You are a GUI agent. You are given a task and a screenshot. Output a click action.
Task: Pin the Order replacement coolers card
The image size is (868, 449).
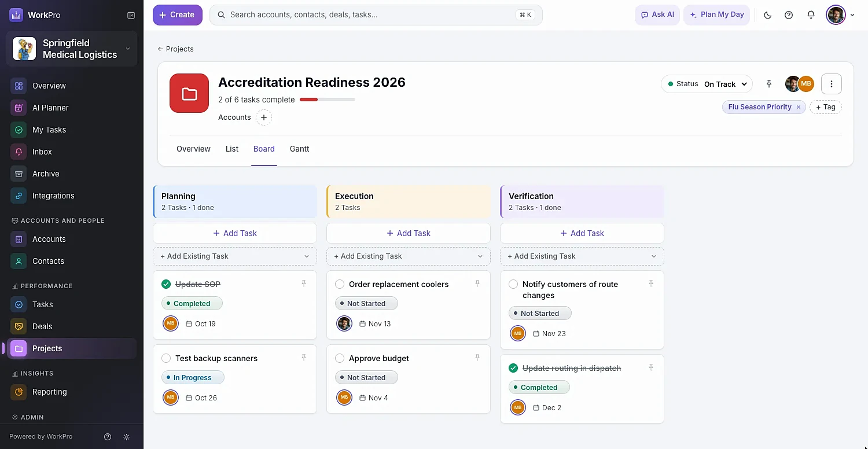click(477, 284)
